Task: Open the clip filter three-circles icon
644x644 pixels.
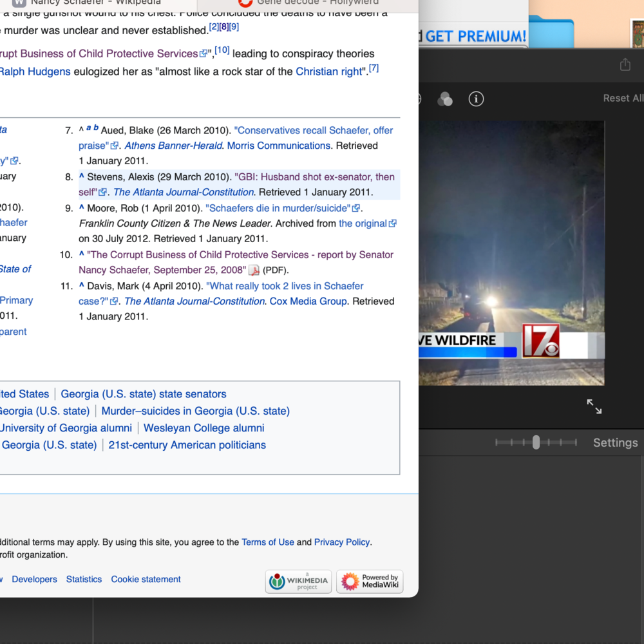Action: point(444,99)
